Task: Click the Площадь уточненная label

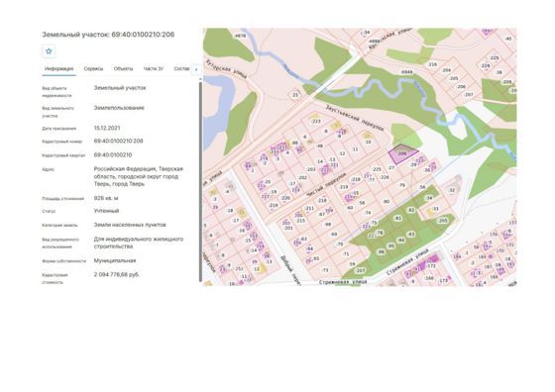Action: pyautogui.click(x=63, y=199)
